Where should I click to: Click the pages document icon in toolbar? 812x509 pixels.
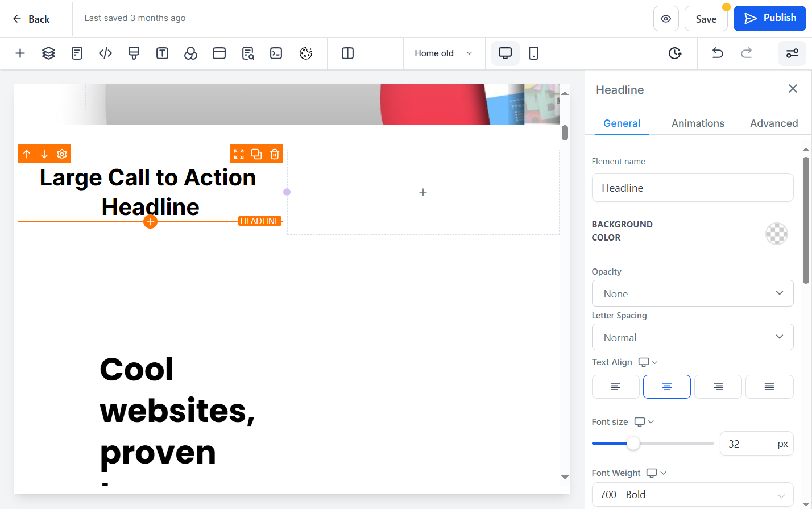[x=77, y=53]
